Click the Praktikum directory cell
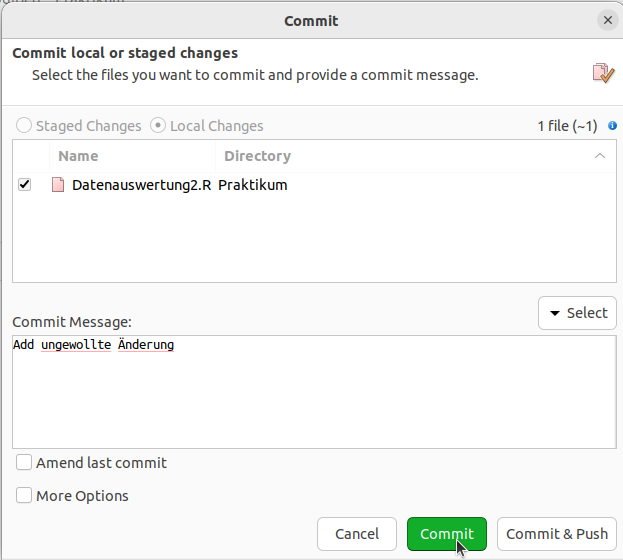623x560 pixels. click(253, 185)
